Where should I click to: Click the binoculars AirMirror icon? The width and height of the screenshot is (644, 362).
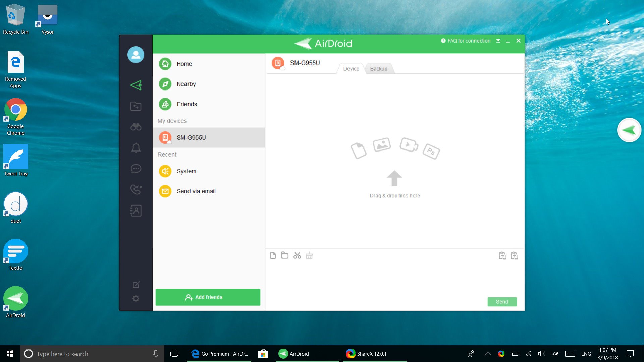136,127
